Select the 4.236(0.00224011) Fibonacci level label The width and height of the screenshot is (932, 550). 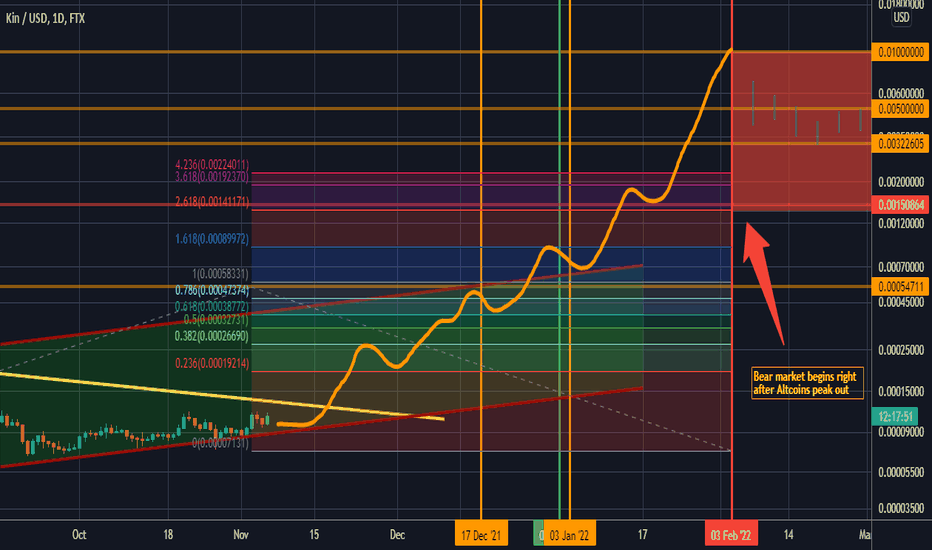coord(212,165)
